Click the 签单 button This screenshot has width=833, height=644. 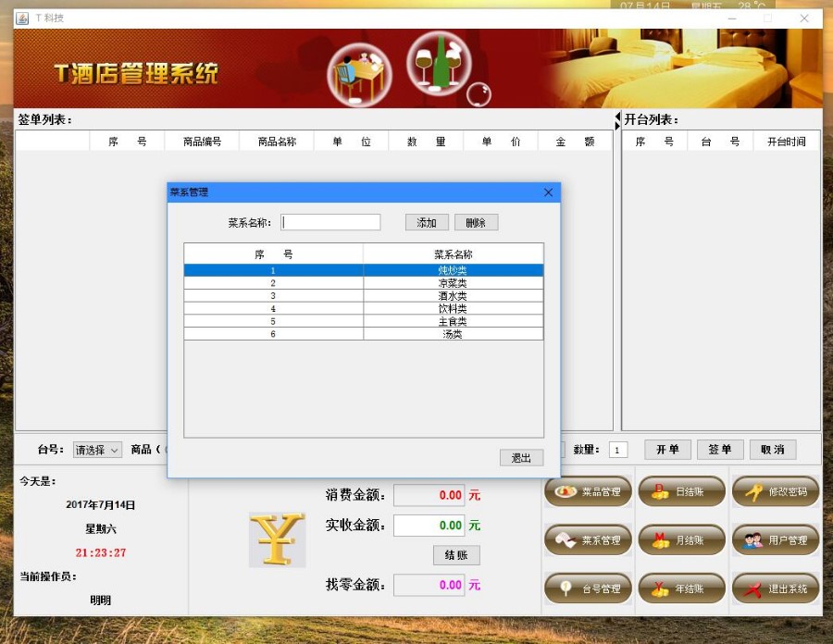(720, 449)
